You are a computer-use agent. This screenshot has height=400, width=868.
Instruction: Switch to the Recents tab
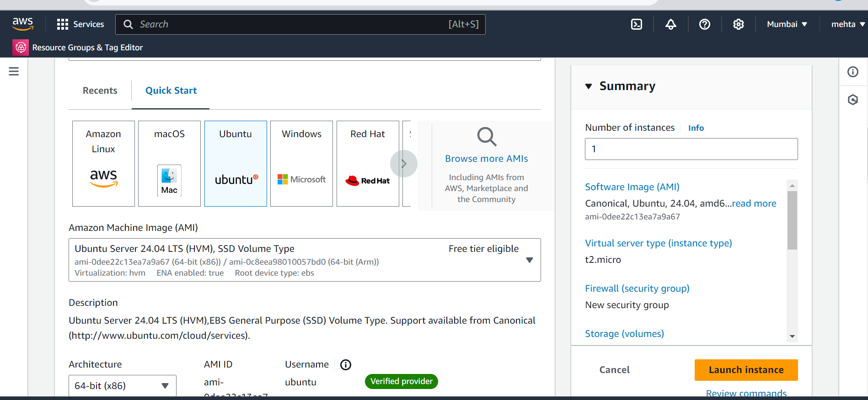100,91
